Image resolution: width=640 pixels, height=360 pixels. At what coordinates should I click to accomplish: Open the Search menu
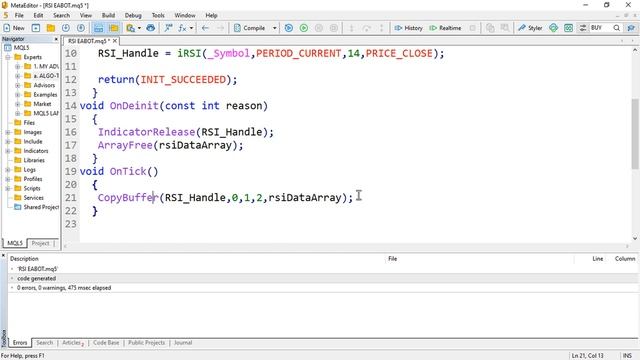pyautogui.click(x=62, y=15)
